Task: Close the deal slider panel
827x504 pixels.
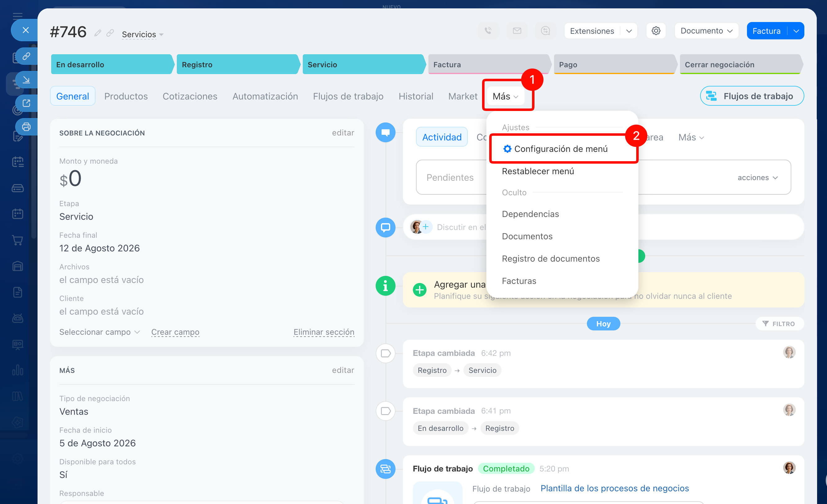Action: pyautogui.click(x=25, y=30)
